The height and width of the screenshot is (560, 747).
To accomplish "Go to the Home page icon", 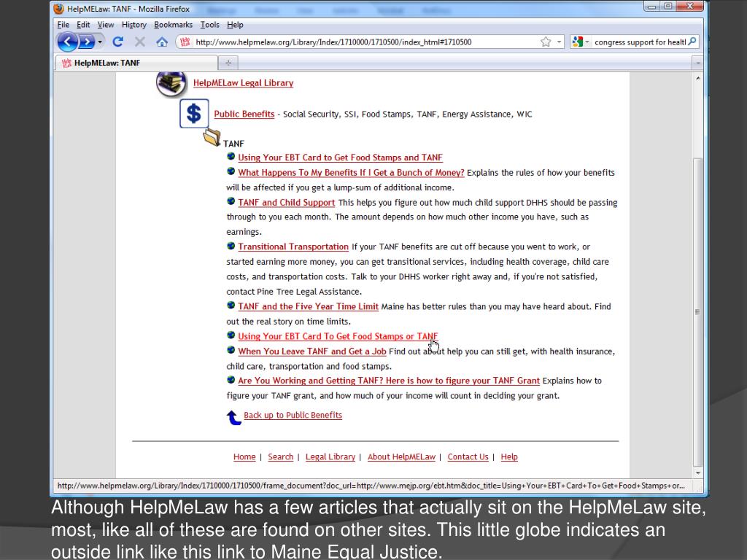I will [x=162, y=42].
